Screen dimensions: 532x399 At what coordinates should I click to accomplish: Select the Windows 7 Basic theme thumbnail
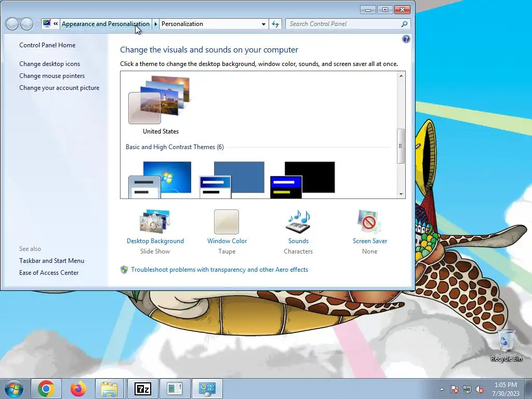click(x=160, y=180)
